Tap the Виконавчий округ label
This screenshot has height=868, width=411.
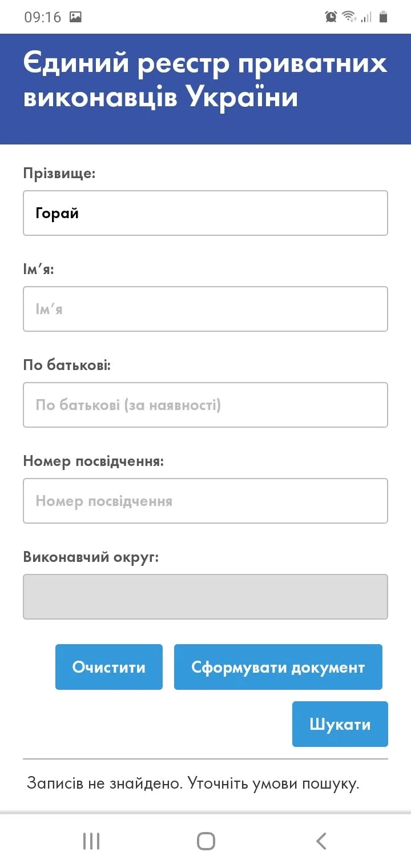click(91, 557)
